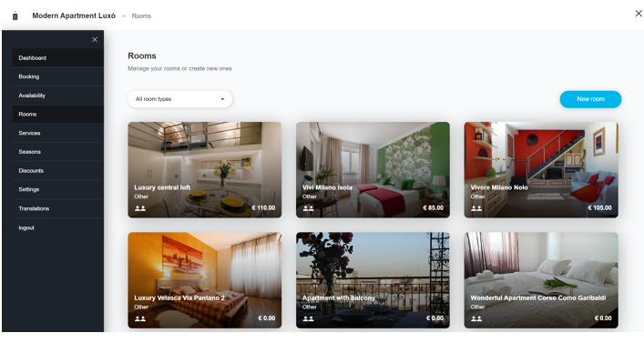Open the Luxury Velasca Via Pantano 2 card
The height and width of the screenshot is (343, 644).
click(205, 280)
